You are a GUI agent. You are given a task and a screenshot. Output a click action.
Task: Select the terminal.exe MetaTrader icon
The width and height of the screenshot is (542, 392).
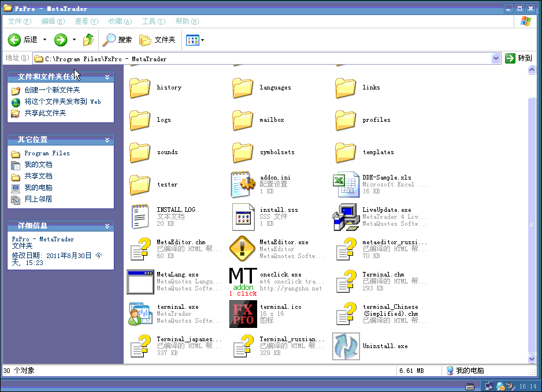point(140,313)
